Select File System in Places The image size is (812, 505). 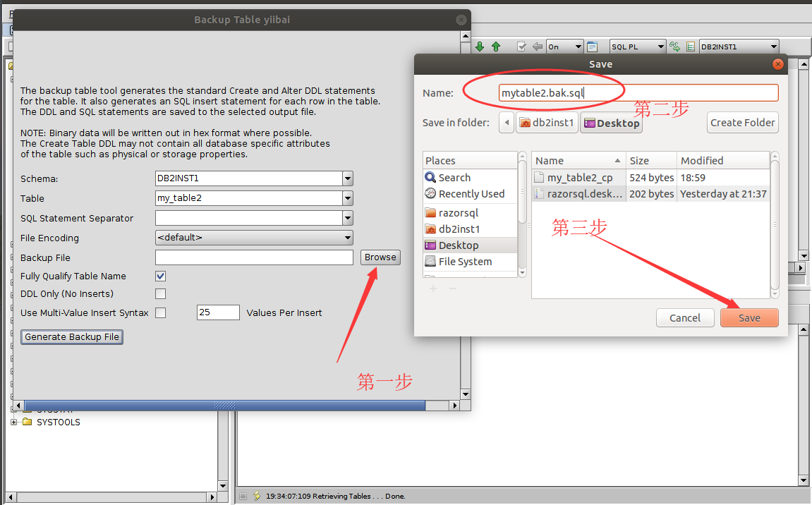point(464,262)
